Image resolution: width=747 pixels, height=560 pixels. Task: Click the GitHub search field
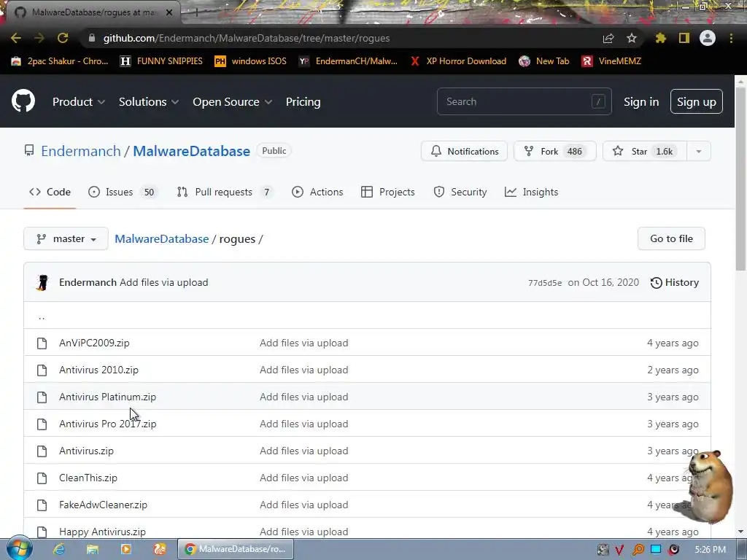(x=524, y=101)
